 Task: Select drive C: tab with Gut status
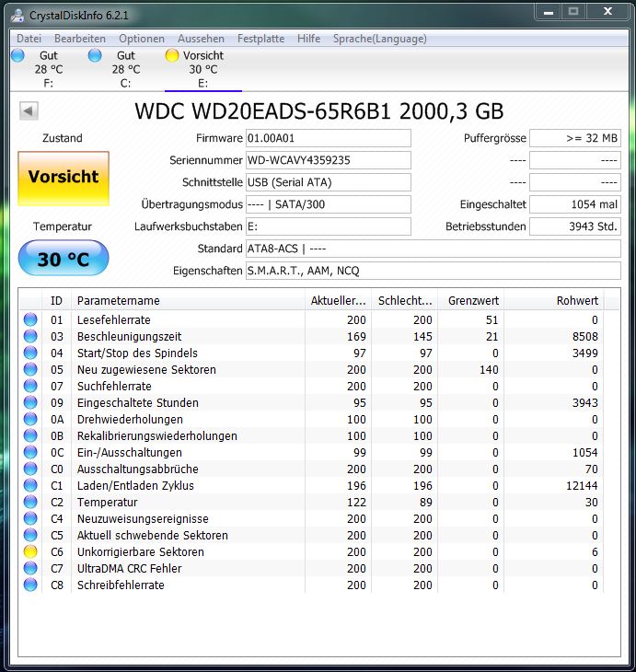125,69
